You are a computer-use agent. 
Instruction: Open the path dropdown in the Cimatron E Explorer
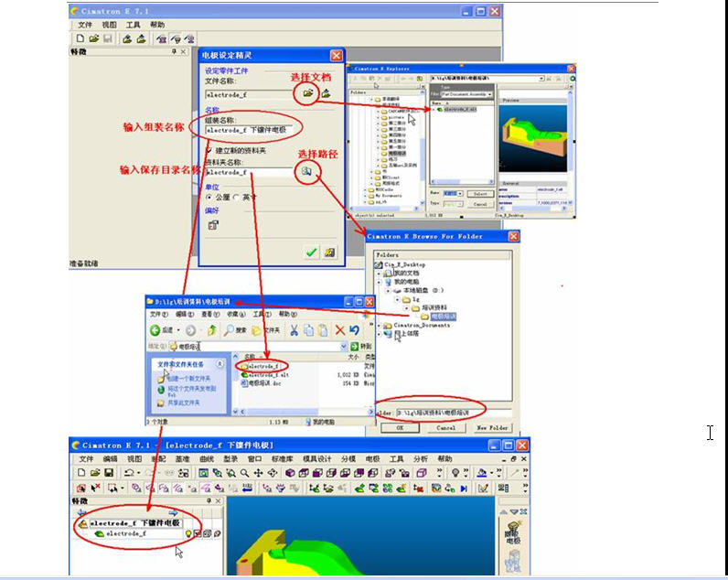click(x=541, y=79)
